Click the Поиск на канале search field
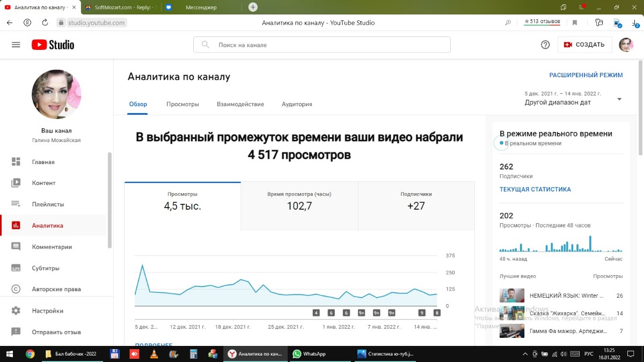 [322, 45]
